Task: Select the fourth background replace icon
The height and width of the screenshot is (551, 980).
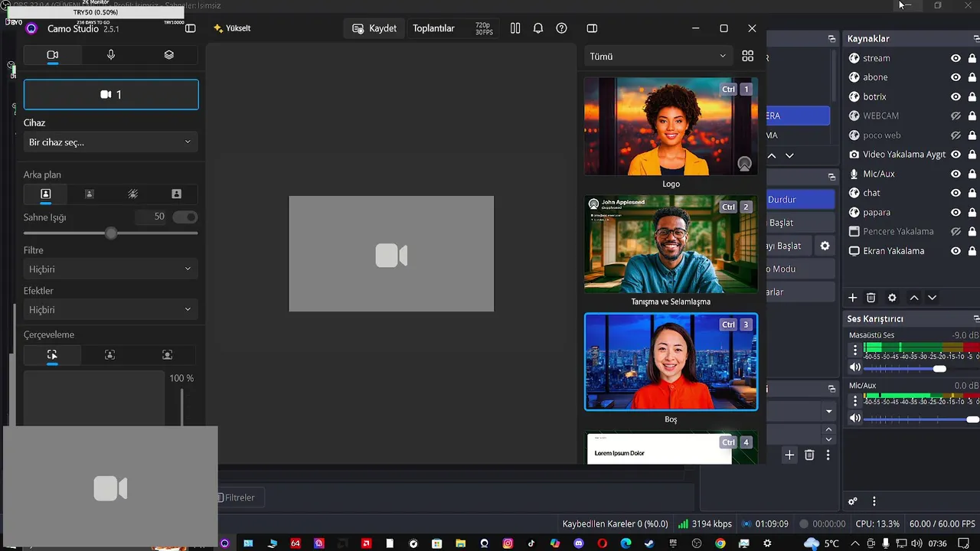Action: [x=176, y=194]
